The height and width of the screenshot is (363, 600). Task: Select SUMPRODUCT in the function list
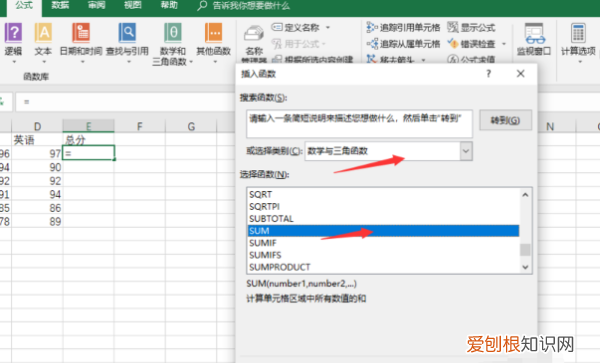[x=383, y=267]
